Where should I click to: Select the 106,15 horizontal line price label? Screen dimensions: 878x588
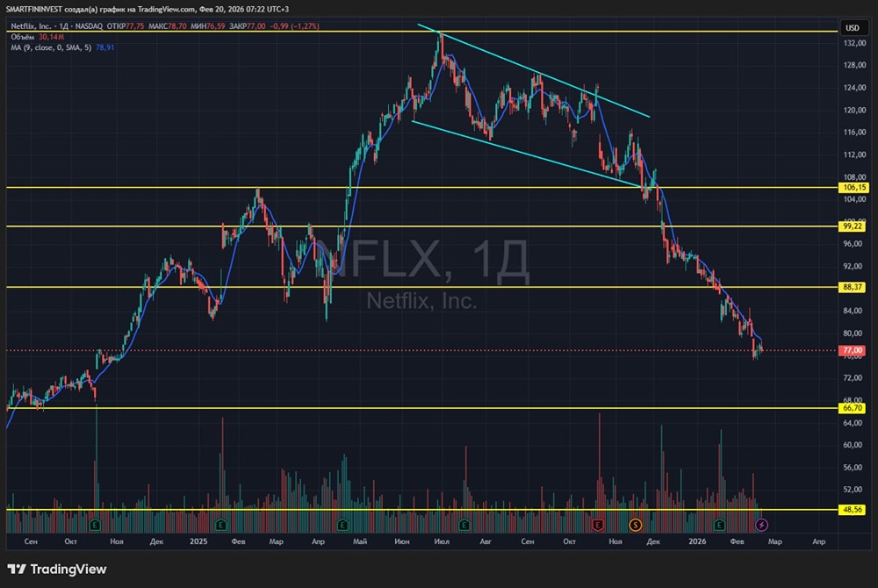853,188
